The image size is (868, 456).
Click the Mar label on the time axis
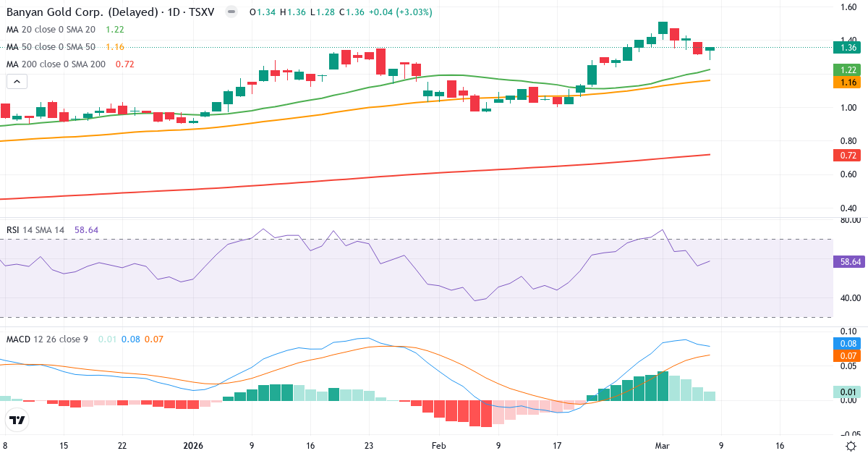[x=663, y=447]
